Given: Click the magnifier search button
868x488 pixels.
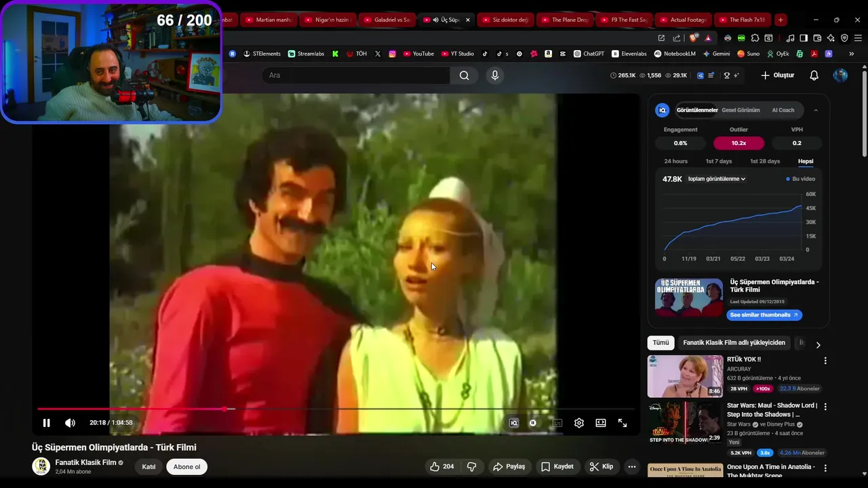Looking at the screenshot, I should click(x=464, y=75).
